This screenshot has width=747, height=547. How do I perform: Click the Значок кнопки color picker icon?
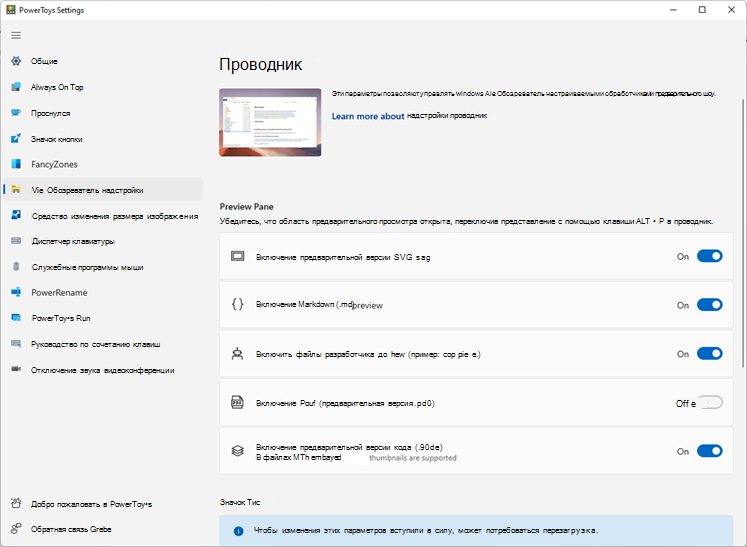[x=16, y=139]
